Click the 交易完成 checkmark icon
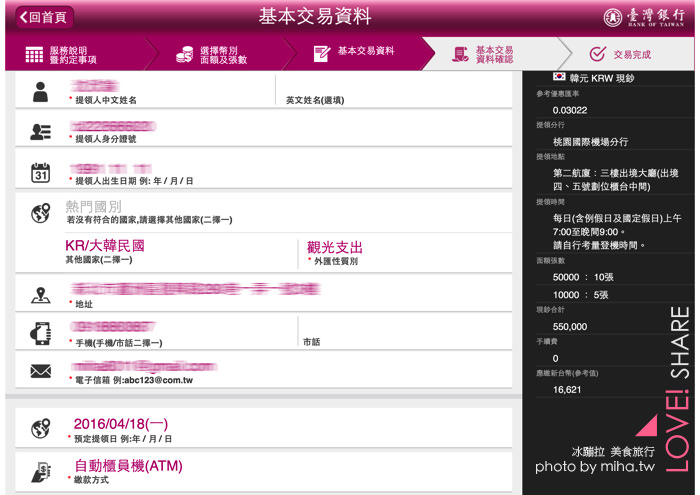The image size is (700, 495). point(597,54)
